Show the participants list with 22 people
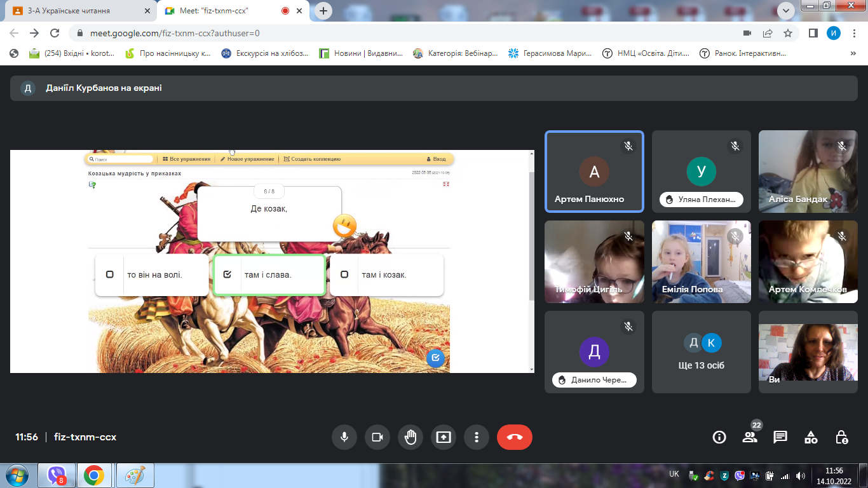 tap(750, 437)
